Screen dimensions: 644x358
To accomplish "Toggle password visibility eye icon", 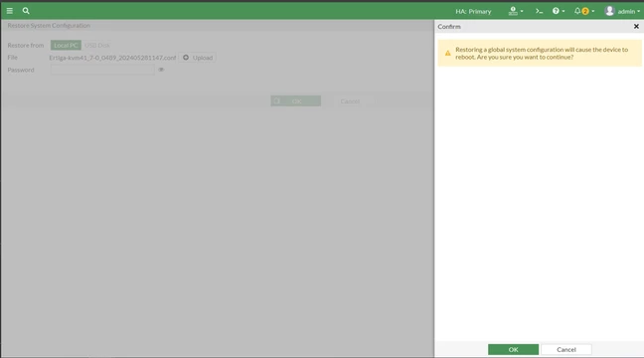I will point(161,70).
